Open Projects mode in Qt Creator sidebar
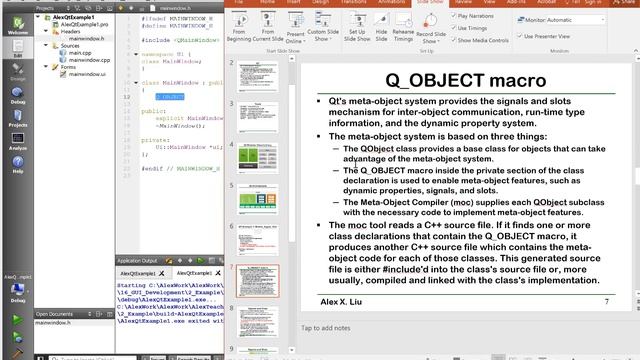This screenshot has width=640, height=360. pos(18,118)
